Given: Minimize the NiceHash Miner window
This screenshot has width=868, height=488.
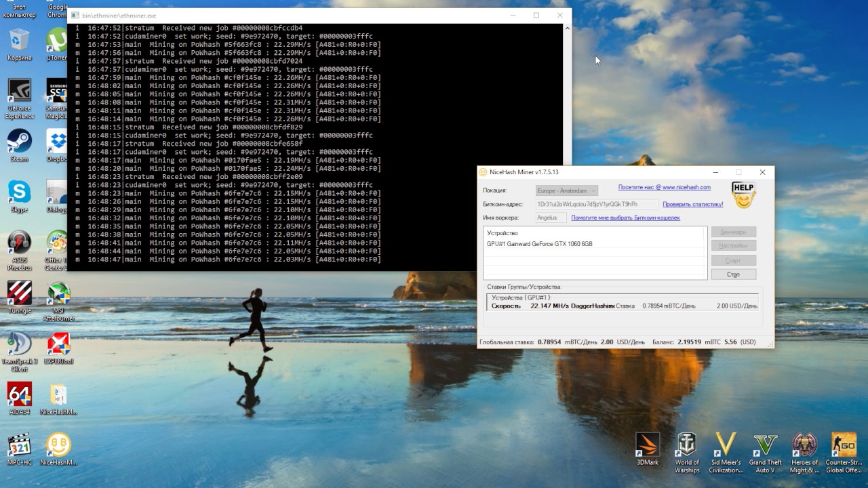Looking at the screenshot, I should pos(715,172).
